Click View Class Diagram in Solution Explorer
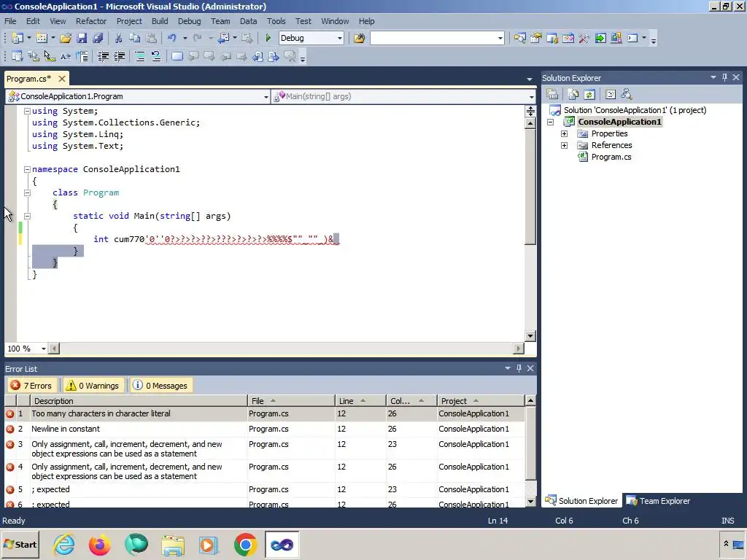The height and width of the screenshot is (560, 747). click(627, 94)
